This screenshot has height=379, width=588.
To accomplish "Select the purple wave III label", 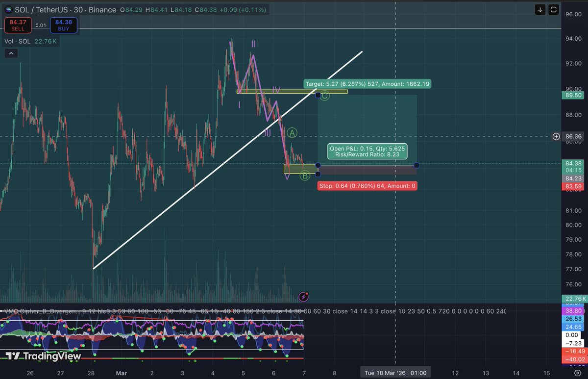I will point(267,133).
